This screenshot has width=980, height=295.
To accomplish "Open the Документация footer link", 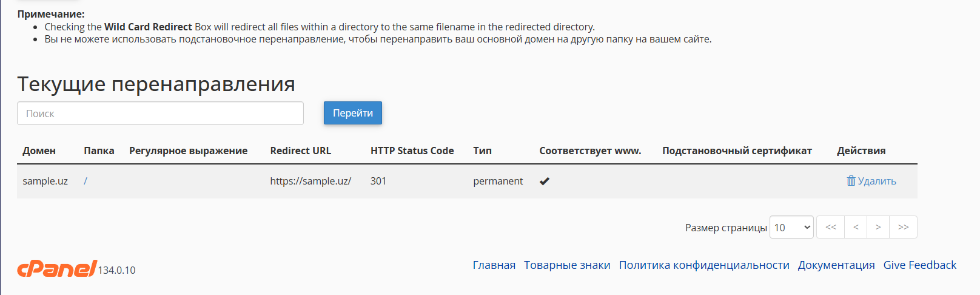I will click(x=836, y=265).
